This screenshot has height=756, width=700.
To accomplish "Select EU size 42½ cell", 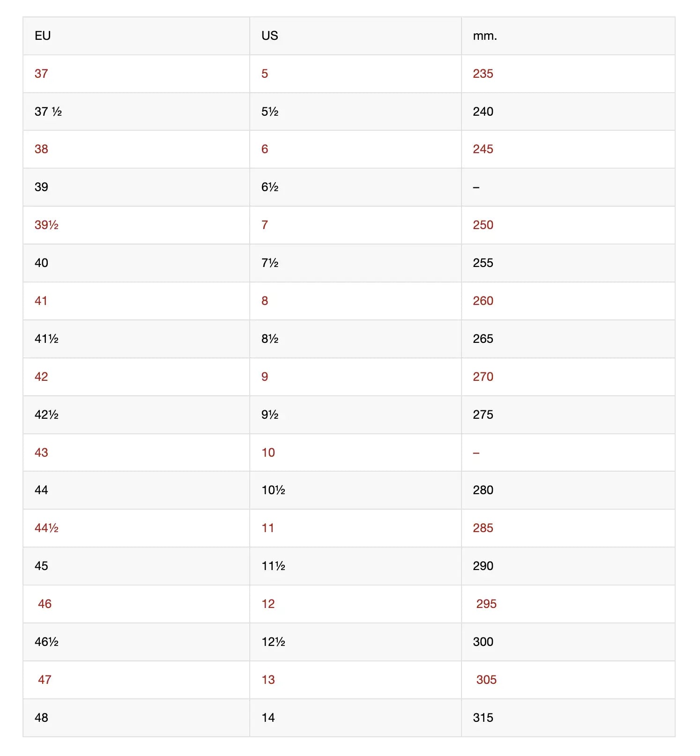I will coord(46,415).
